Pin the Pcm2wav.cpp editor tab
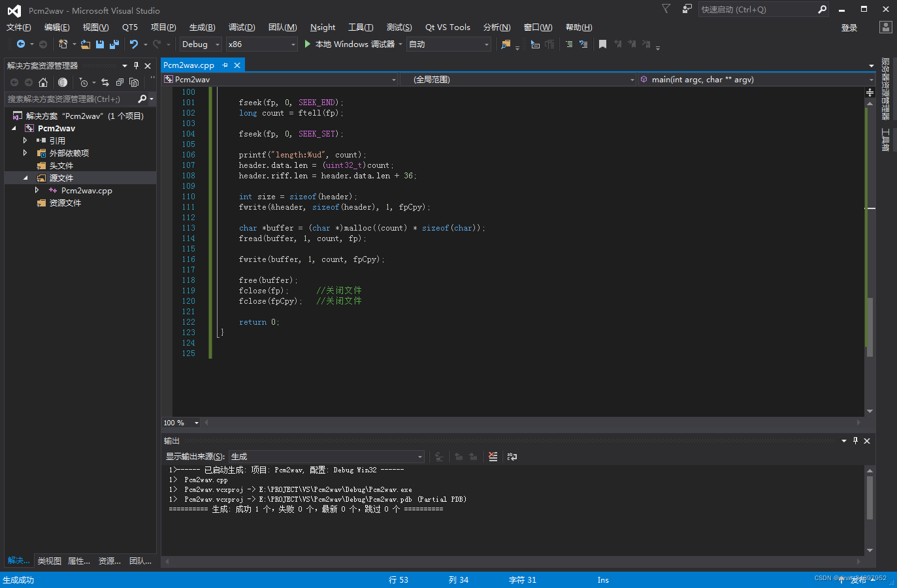Image resolution: width=897 pixels, height=588 pixels. pos(225,65)
